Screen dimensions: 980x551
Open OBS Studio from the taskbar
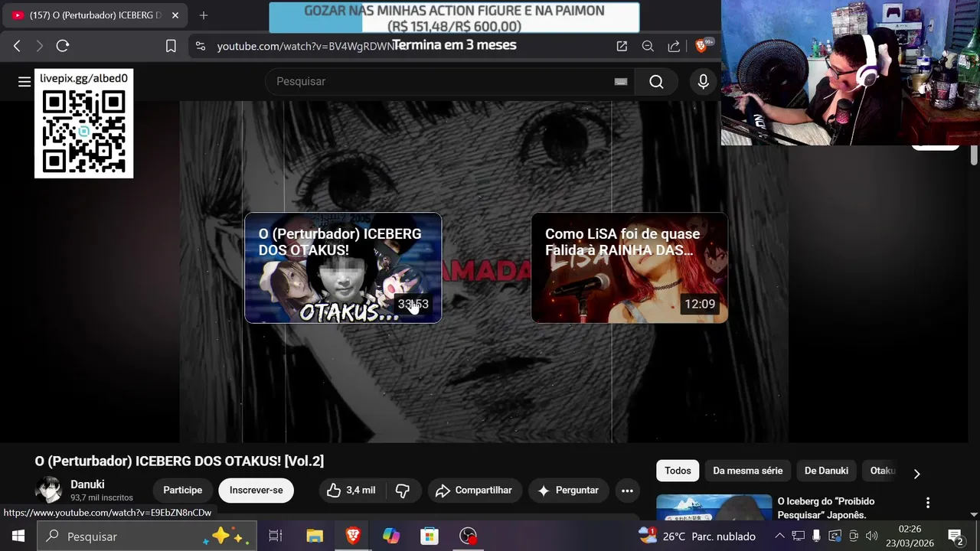coord(468,536)
